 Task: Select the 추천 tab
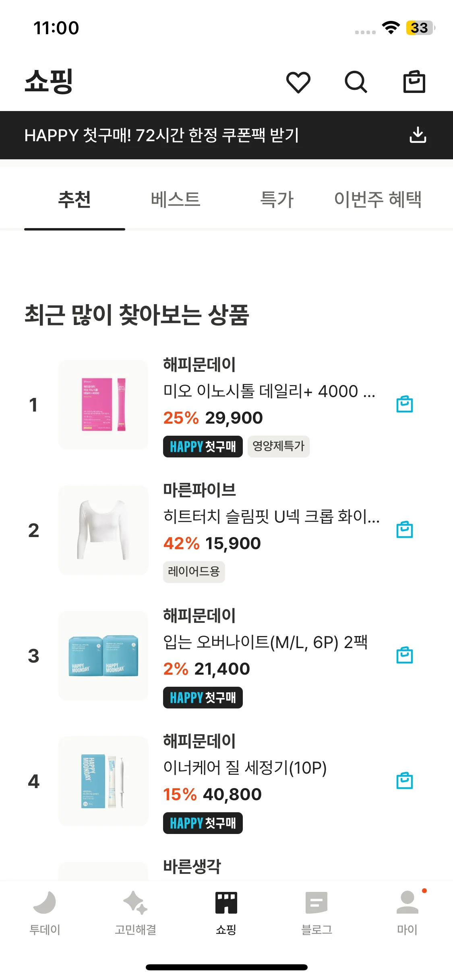pyautogui.click(x=74, y=200)
